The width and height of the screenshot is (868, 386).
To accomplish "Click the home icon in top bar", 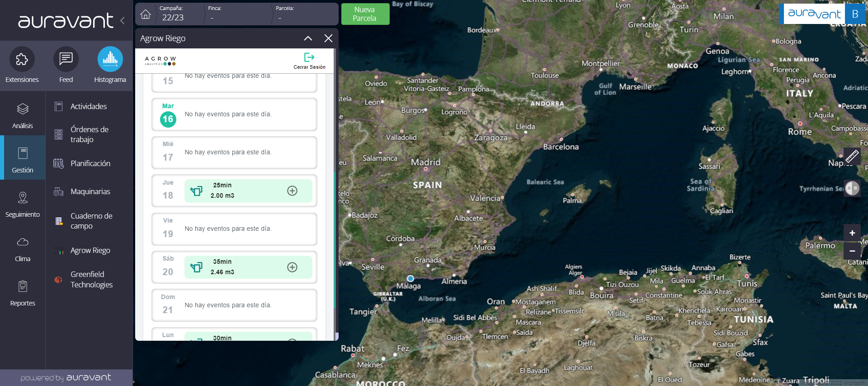I will click(x=146, y=14).
